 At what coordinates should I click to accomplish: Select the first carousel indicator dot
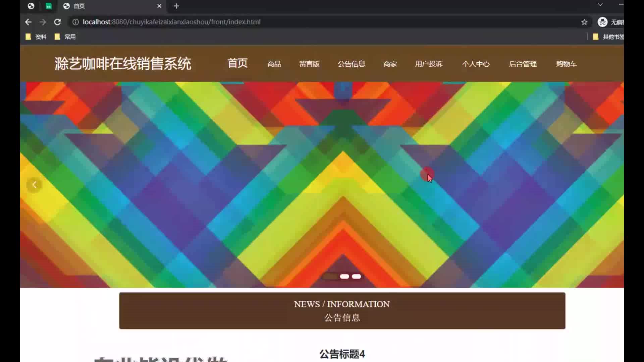coord(331,277)
